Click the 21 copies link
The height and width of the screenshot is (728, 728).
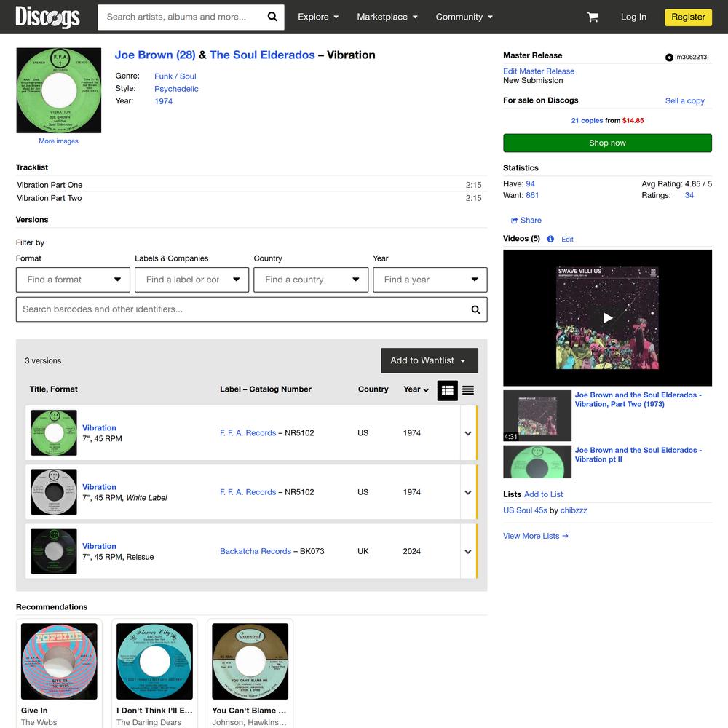[587, 120]
